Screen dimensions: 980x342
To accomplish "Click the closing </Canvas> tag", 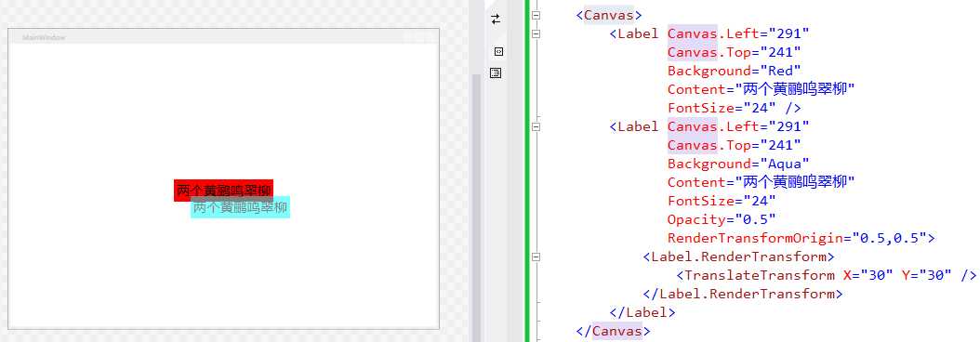I will tap(613, 331).
